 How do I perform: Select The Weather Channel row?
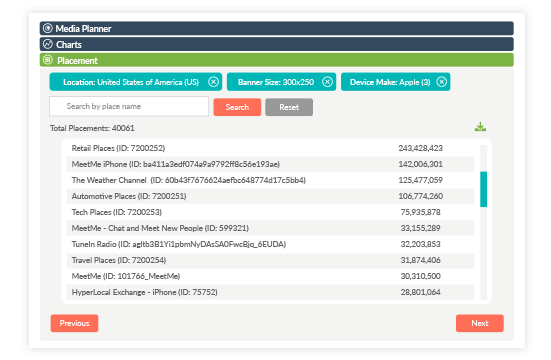tap(271, 180)
